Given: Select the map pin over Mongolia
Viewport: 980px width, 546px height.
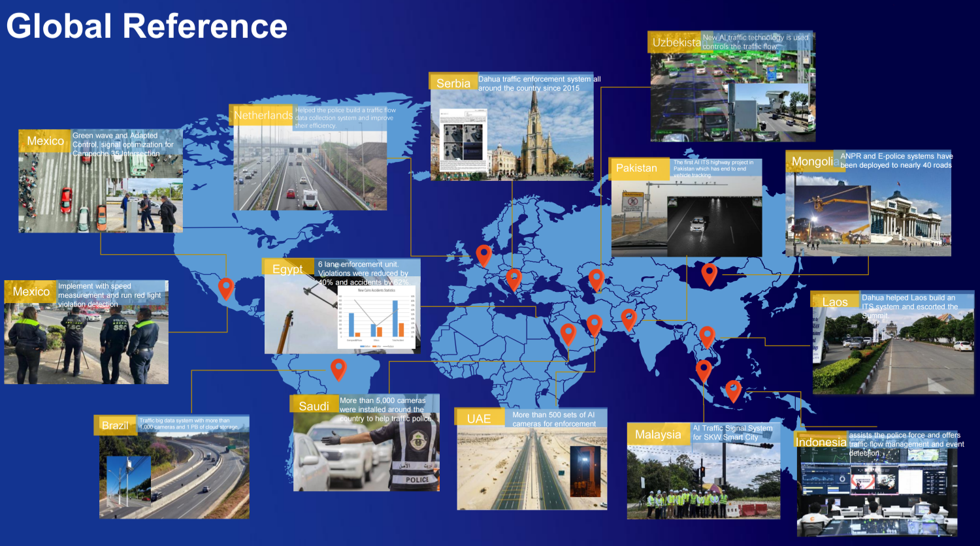Looking at the screenshot, I should coord(709,274).
